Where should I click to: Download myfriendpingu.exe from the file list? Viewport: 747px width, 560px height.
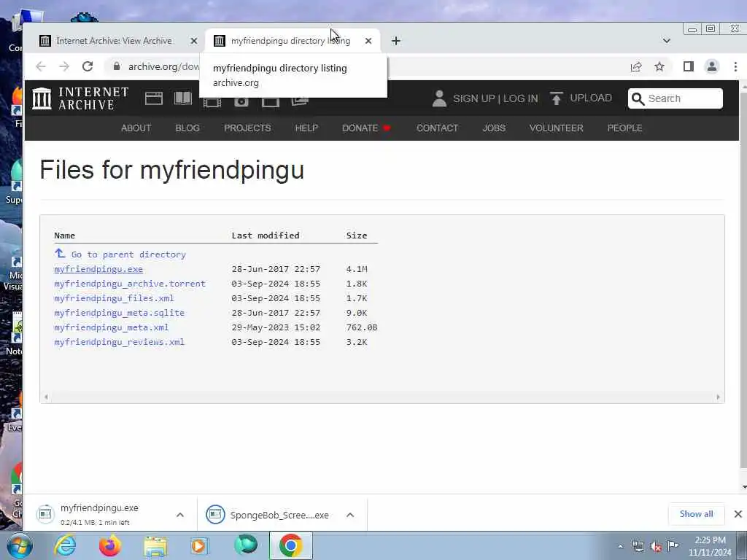pos(98,269)
